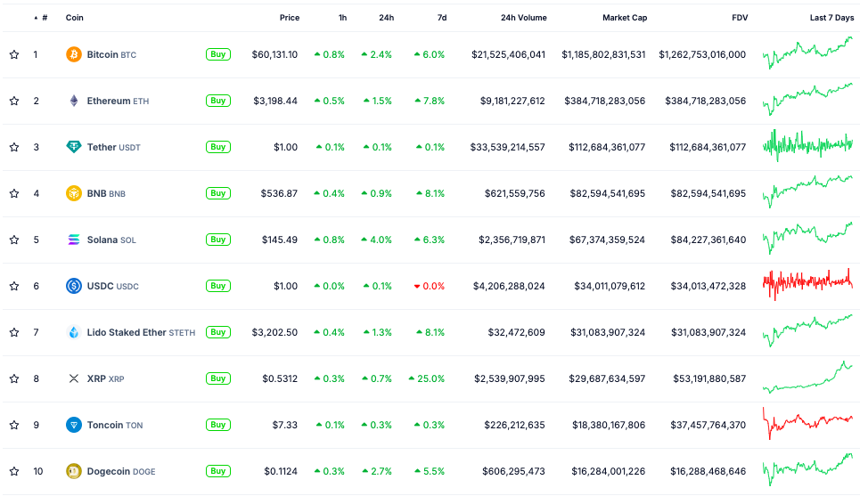
Task: Click the Solana logo icon
Action: [74, 240]
